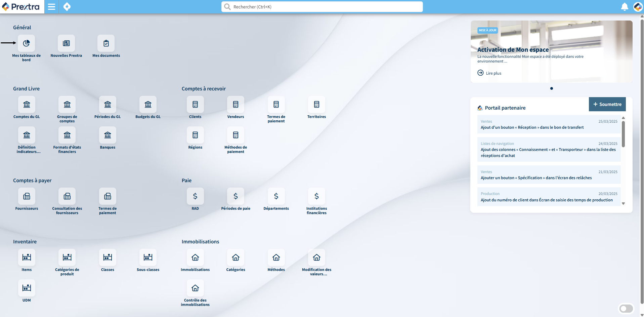The image size is (644, 317).
Task: Open Nouvelles Prextra tile
Action: tap(66, 43)
